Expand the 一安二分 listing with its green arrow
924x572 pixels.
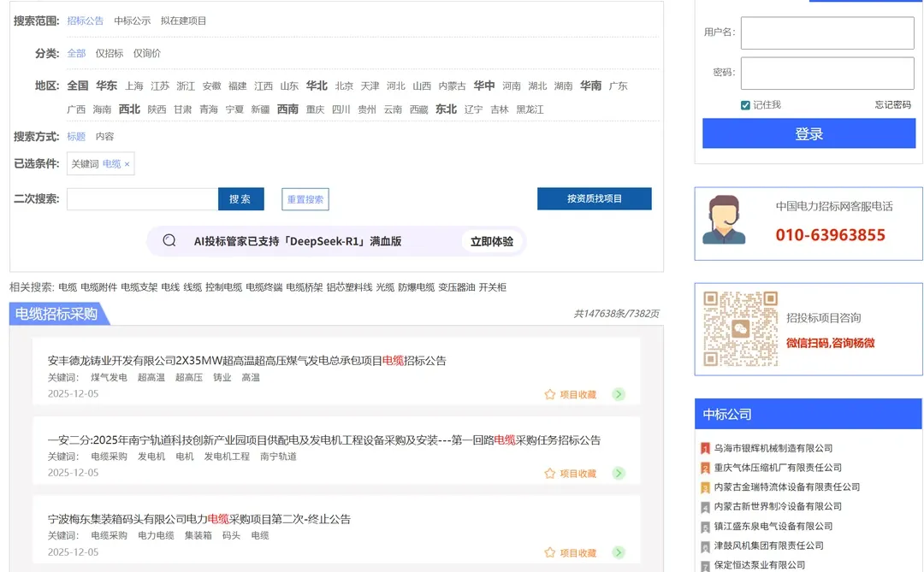[x=619, y=473]
